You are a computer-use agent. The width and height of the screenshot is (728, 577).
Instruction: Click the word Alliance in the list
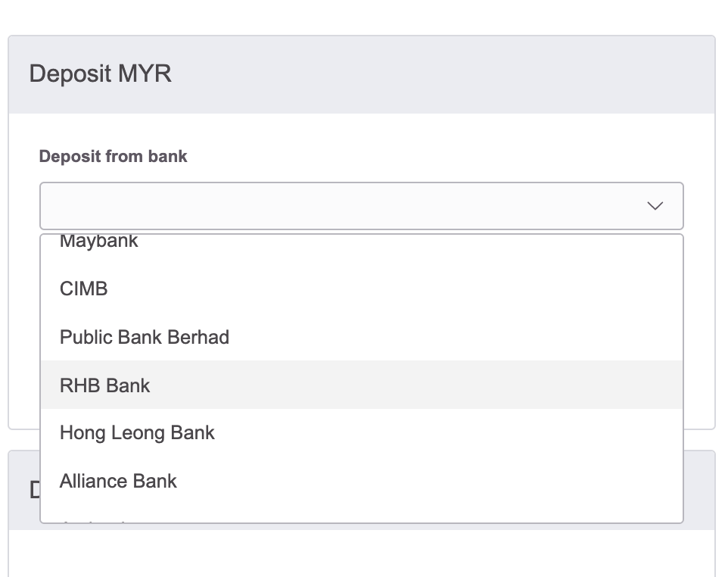(x=86, y=481)
